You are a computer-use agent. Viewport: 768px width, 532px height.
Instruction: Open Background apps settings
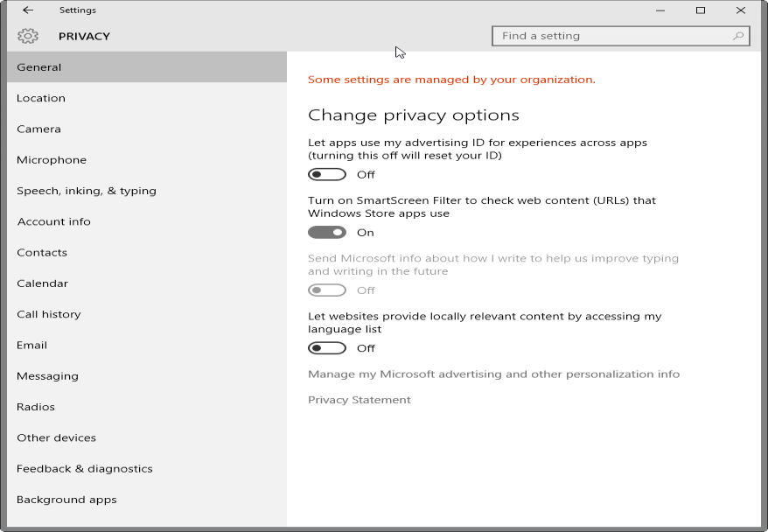click(66, 499)
